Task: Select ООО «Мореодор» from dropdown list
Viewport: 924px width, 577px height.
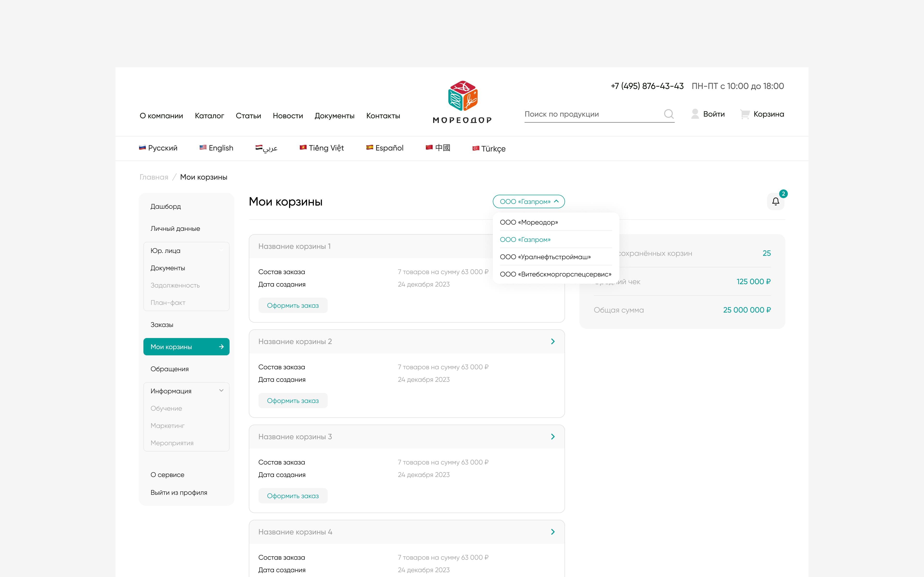Action: coord(528,222)
